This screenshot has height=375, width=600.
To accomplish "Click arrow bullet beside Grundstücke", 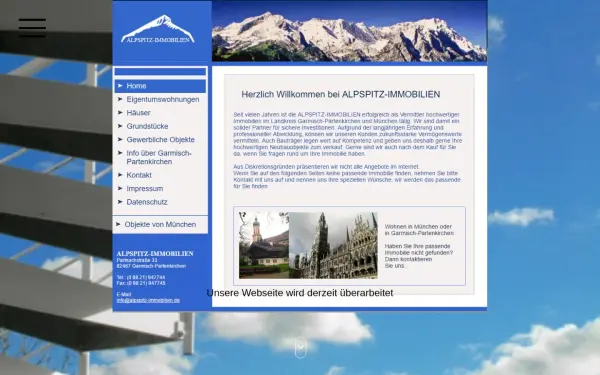I will (120, 126).
